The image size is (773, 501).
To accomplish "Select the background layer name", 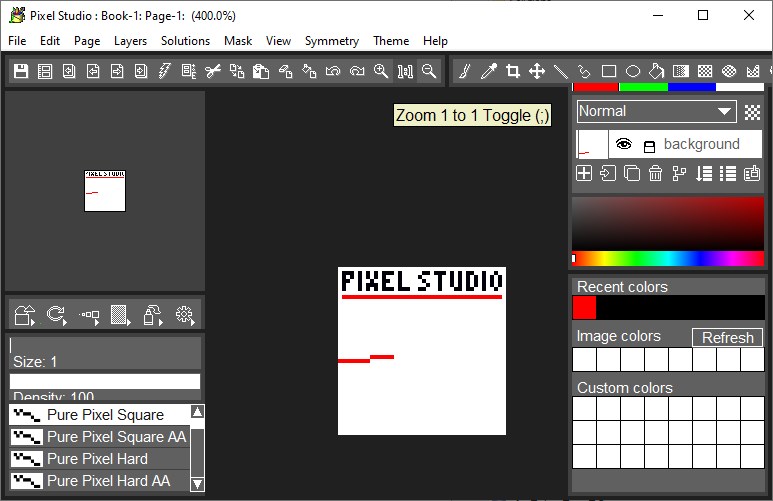I will (702, 144).
